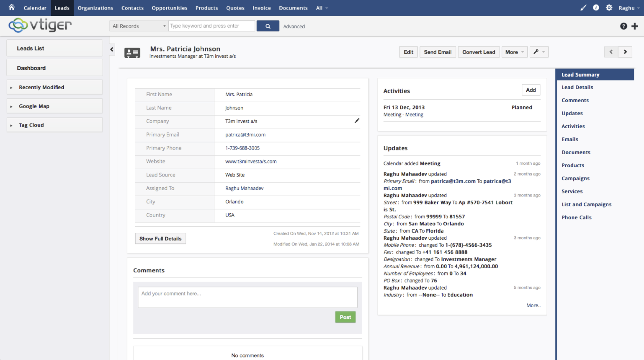
Task: Expand the Tag Cloud section
Action: point(31,125)
